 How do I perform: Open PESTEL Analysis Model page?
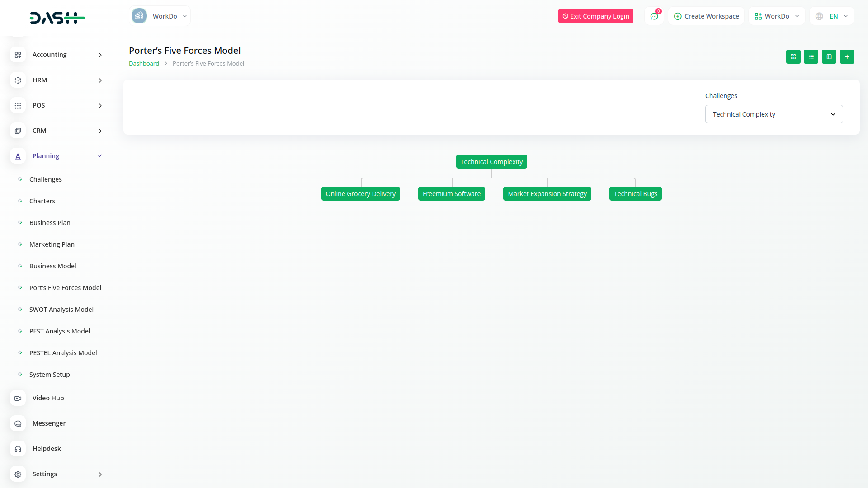click(x=63, y=353)
